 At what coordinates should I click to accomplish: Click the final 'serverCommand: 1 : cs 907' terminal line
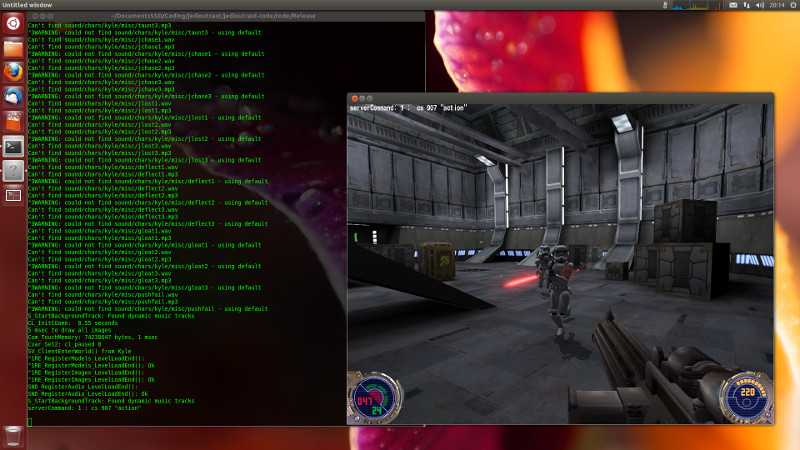click(84, 408)
